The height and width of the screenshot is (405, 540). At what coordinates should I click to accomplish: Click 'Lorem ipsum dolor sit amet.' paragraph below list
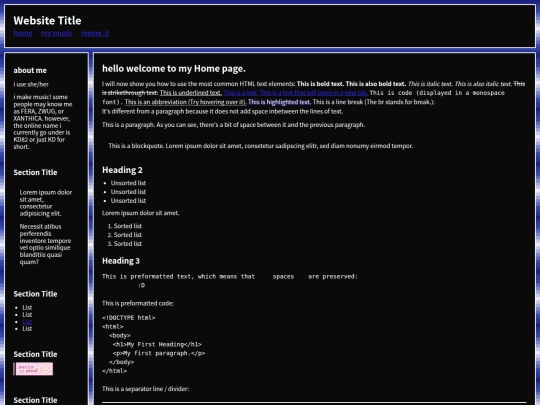141,213
